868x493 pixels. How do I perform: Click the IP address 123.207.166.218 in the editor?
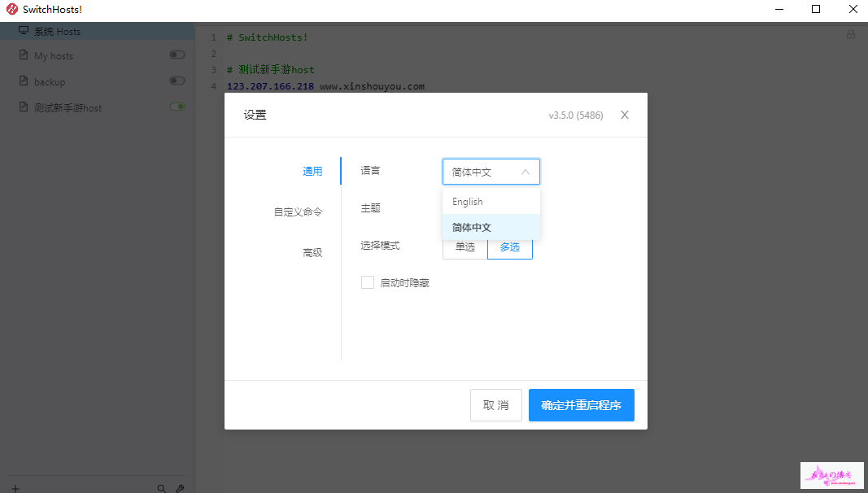click(x=270, y=86)
